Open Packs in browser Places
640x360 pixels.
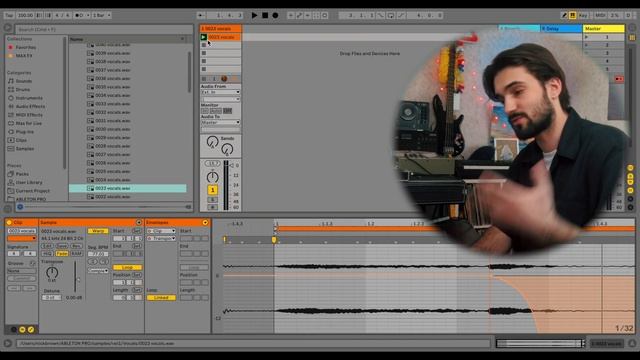pyautogui.click(x=22, y=174)
